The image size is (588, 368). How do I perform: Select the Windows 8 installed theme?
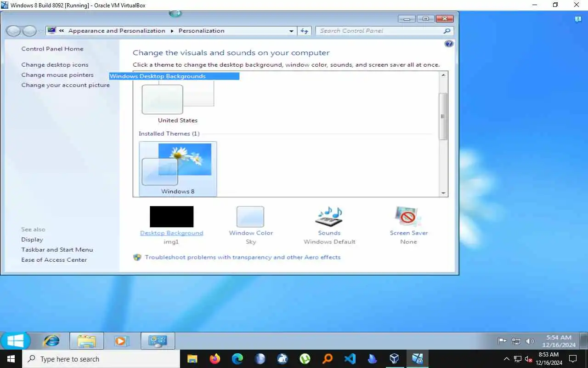178,169
